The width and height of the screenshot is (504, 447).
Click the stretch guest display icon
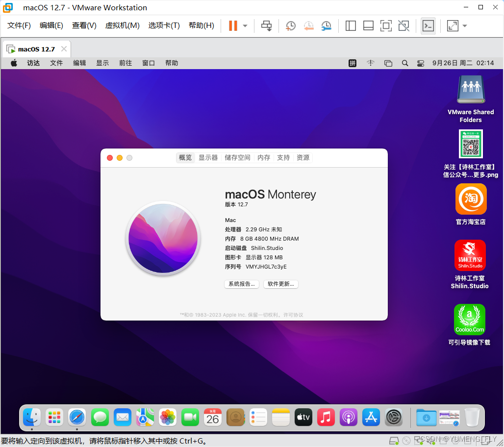453,25
